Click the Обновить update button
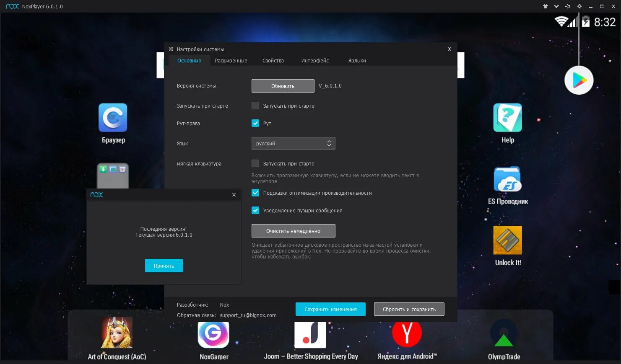Viewport: 621px width, 364px height. pos(283,86)
